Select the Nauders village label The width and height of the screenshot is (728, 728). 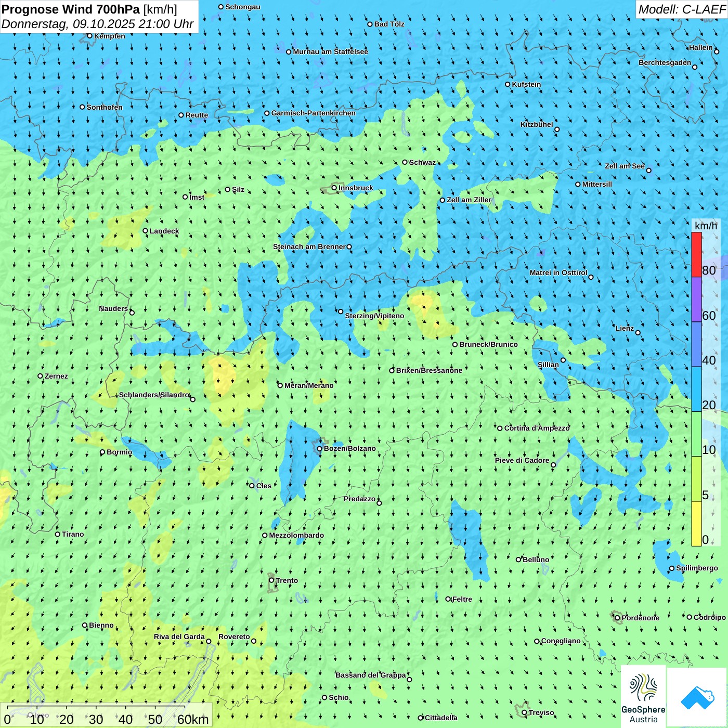(113, 308)
